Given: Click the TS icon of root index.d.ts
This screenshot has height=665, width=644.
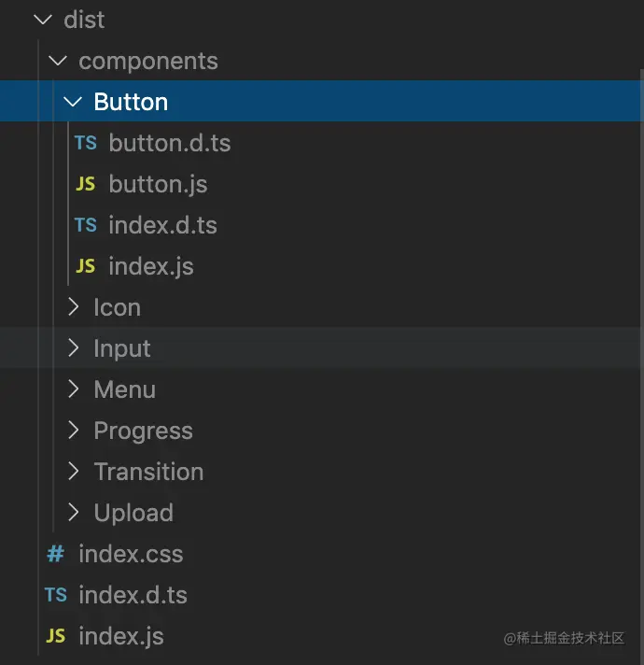Looking at the screenshot, I should pos(56,595).
